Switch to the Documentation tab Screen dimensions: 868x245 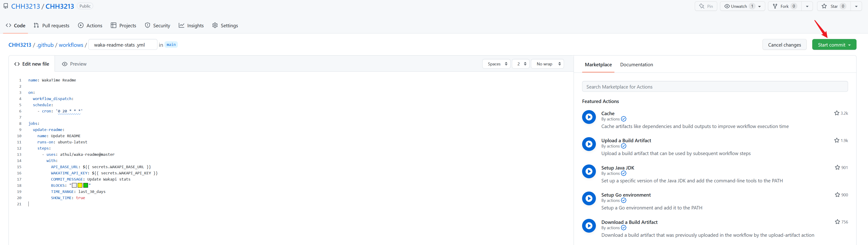coord(636,65)
